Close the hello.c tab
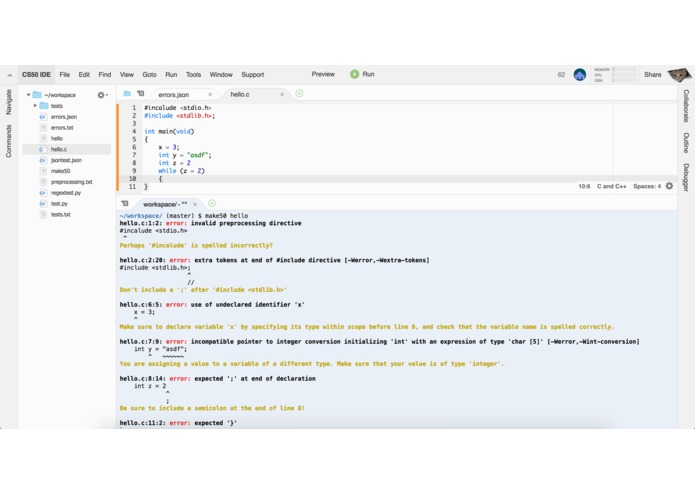This screenshot has width=695, height=494. click(282, 94)
